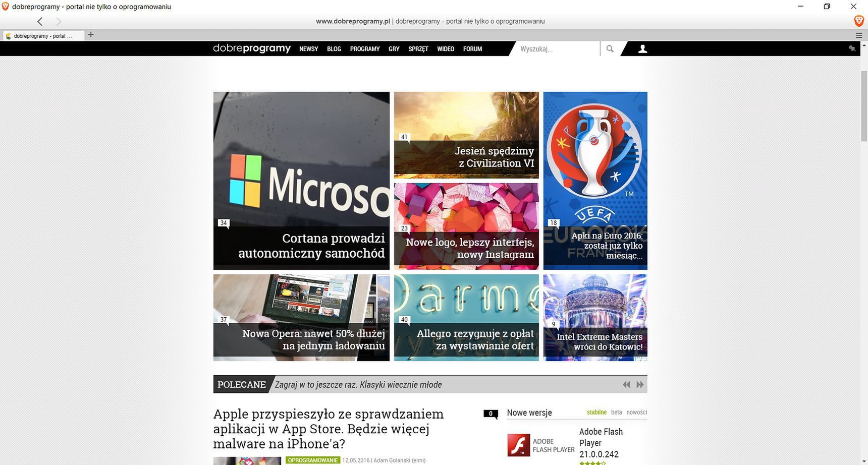
Task: Open article Apki na Euro 2016
Action: [607, 245]
